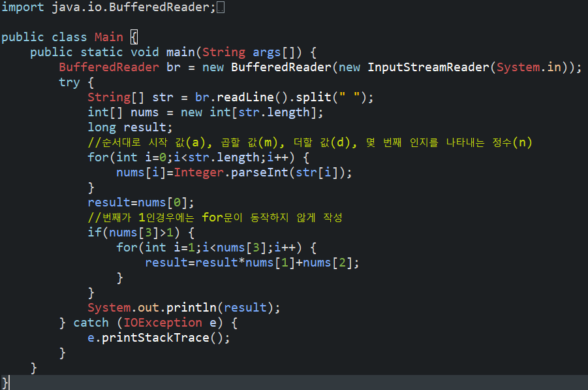Click 'System.out.println(result);' line
This screenshot has width=588, height=390.
184,308
